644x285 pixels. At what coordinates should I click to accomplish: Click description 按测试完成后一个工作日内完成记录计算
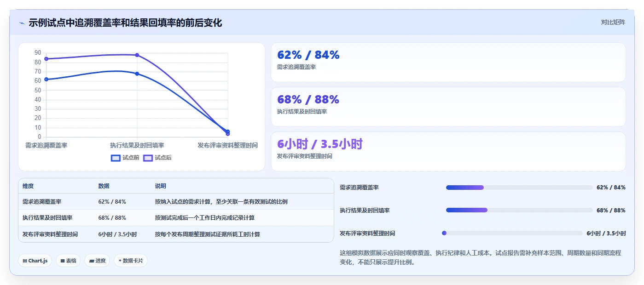(x=205, y=218)
